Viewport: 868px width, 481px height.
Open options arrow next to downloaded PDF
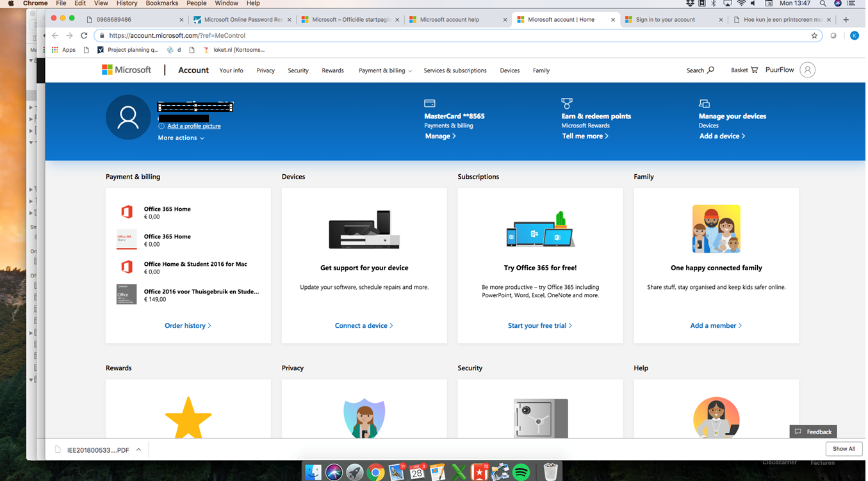[x=139, y=450]
